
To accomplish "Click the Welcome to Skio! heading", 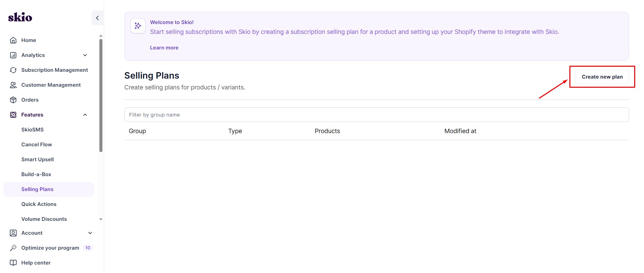I will click(172, 22).
